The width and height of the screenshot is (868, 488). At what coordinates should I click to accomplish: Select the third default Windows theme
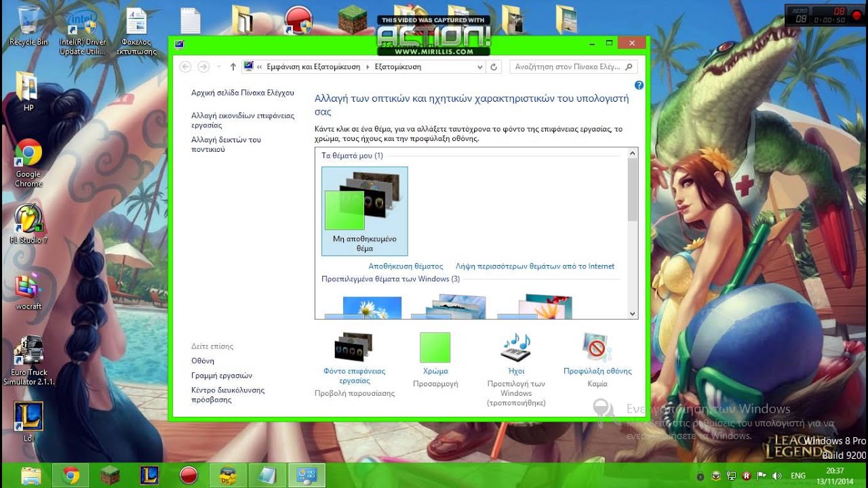coord(536,306)
